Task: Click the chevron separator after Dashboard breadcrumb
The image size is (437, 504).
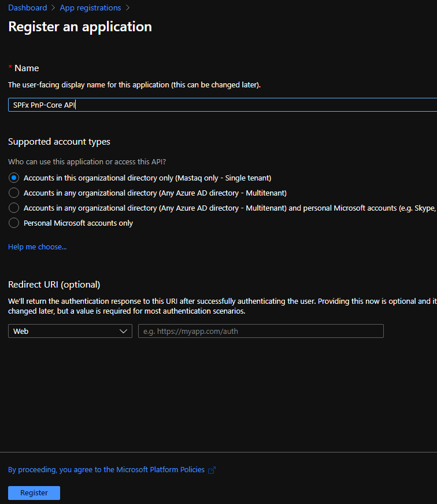Action: [x=54, y=8]
